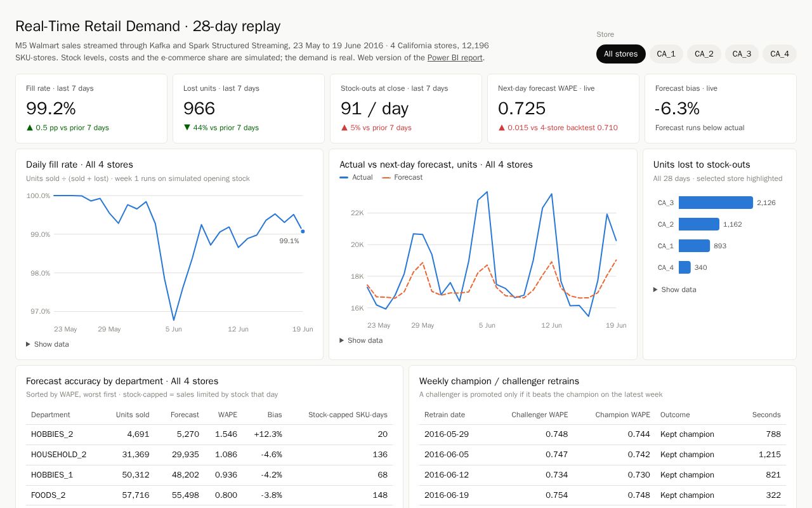Click the 2,126 units label for CA_3

766,203
